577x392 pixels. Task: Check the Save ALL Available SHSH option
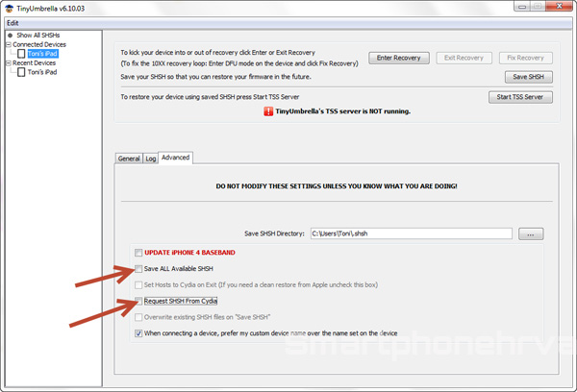click(140, 269)
